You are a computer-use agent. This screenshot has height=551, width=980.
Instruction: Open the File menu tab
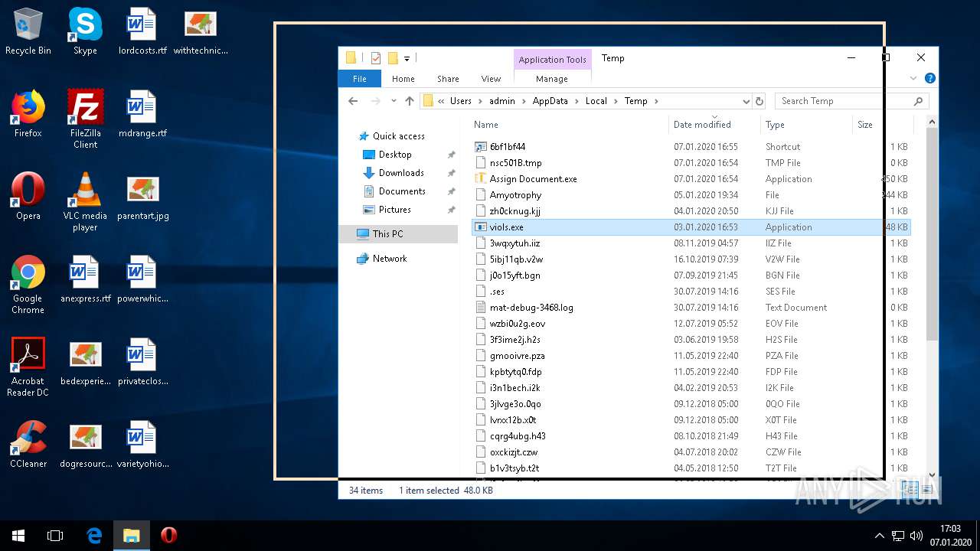coord(360,79)
